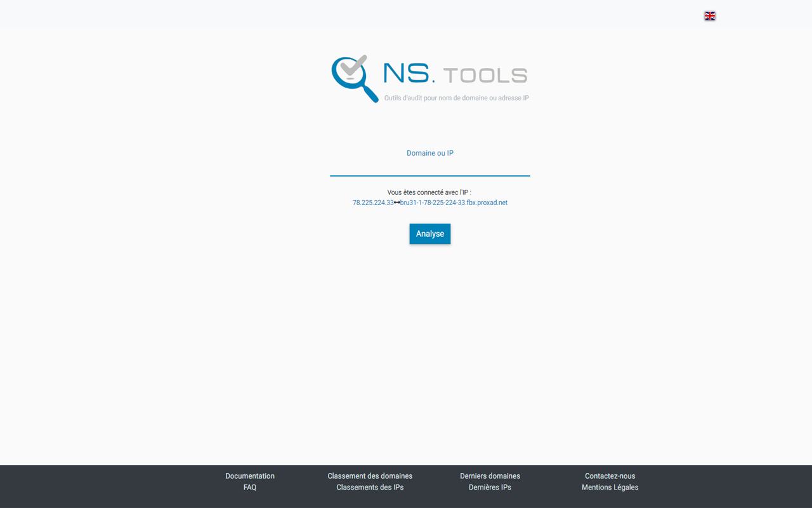Open the FAQ footer link
This screenshot has height=508, width=812.
point(250,487)
